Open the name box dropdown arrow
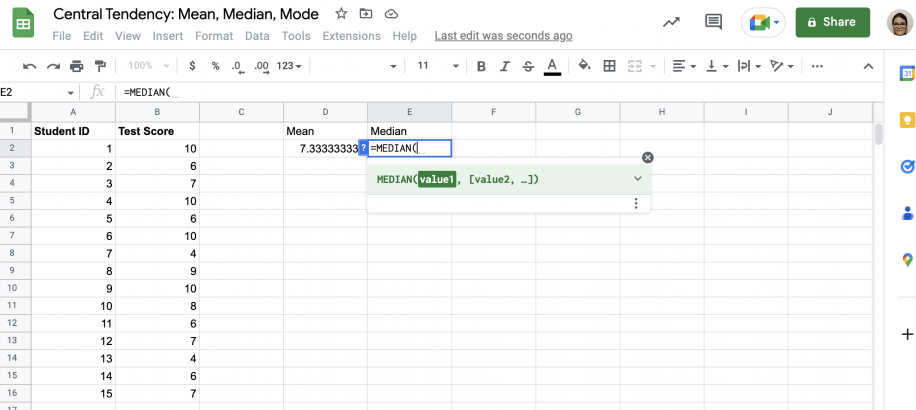The width and height of the screenshot is (916, 410). click(71, 93)
